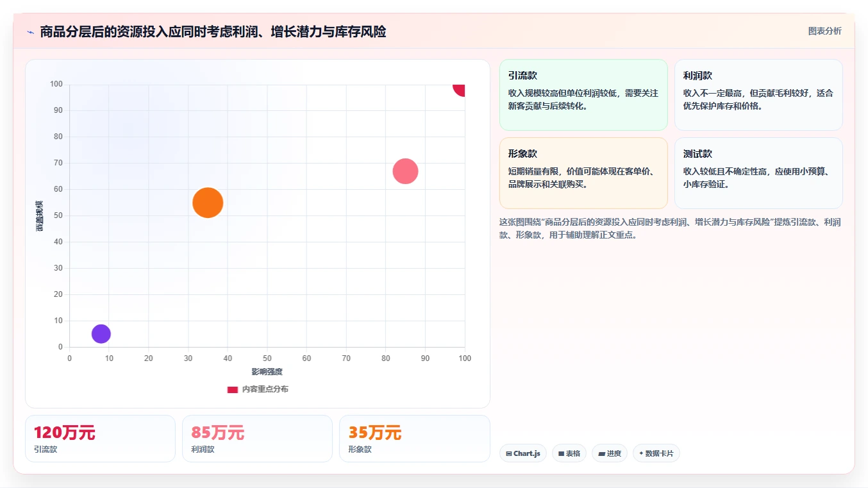Click the pink bubble on the chart
The image size is (868, 488).
pyautogui.click(x=405, y=171)
